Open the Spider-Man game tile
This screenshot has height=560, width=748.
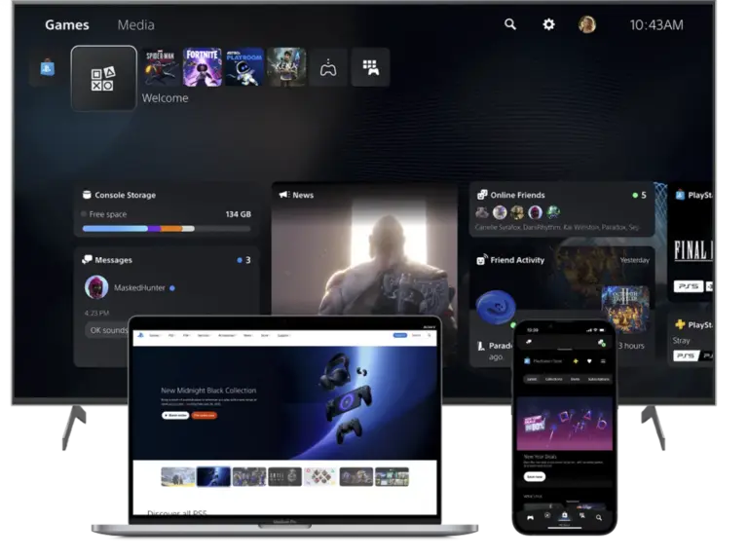(161, 67)
